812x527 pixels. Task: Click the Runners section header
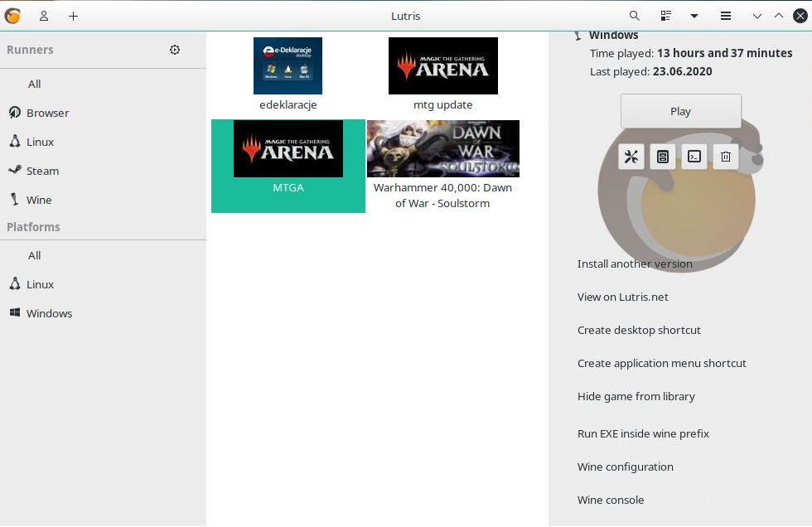pos(30,50)
